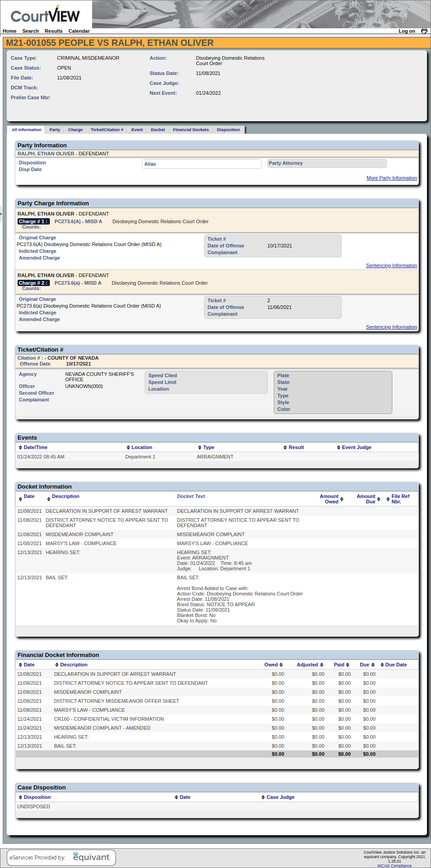Switch to the Docket tab
The image size is (431, 868).
158,130
